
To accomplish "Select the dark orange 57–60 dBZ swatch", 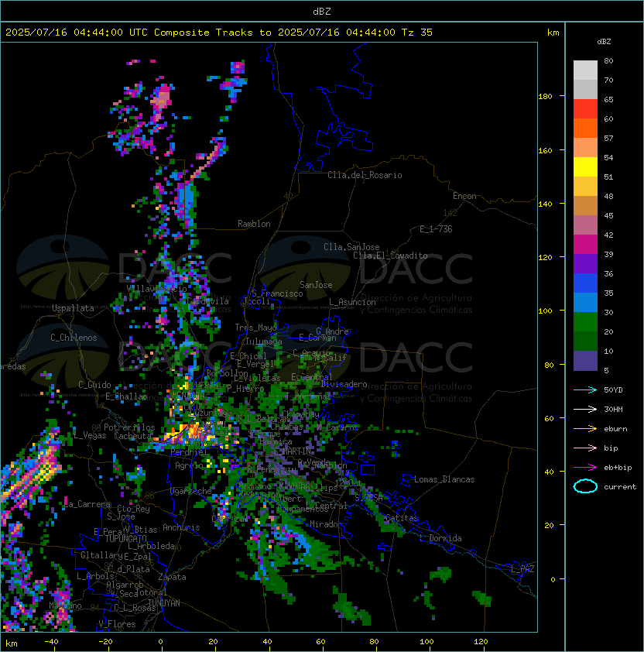I will point(585,128).
